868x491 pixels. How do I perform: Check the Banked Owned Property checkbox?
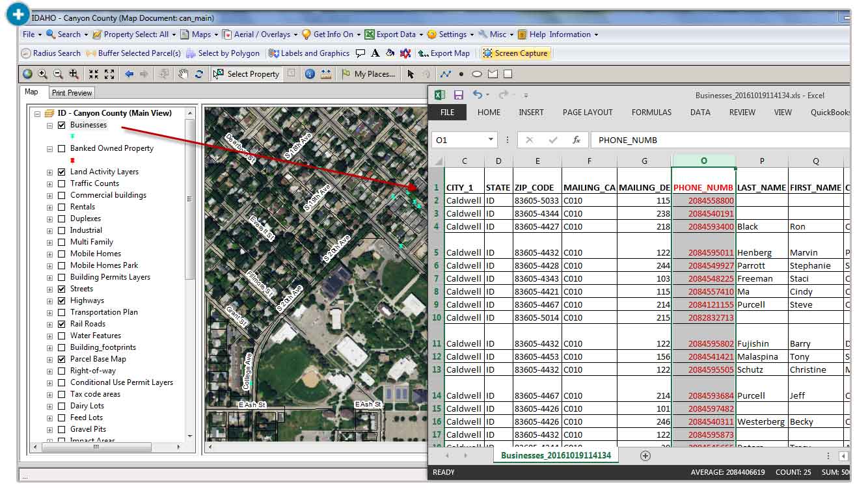point(62,148)
